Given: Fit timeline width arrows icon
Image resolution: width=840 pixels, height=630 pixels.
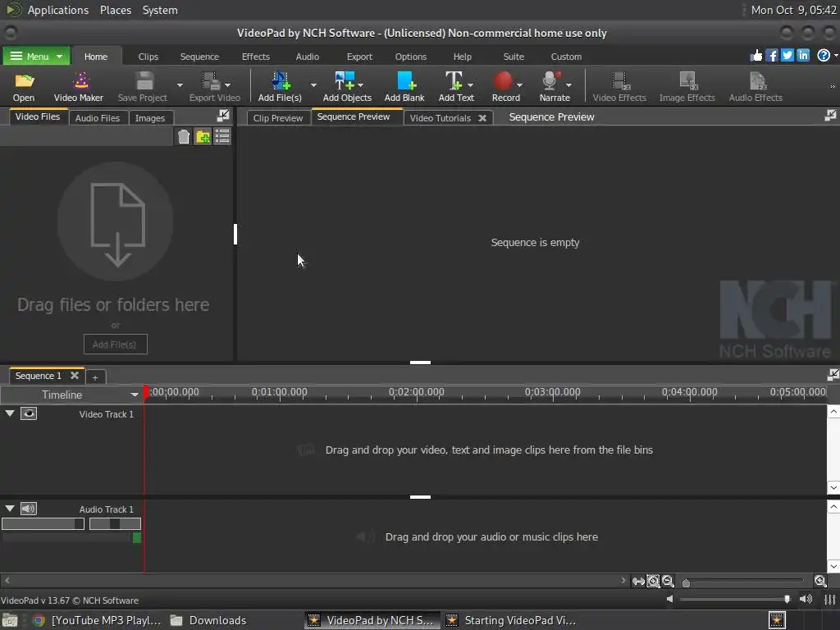Looking at the screenshot, I should pos(638,582).
